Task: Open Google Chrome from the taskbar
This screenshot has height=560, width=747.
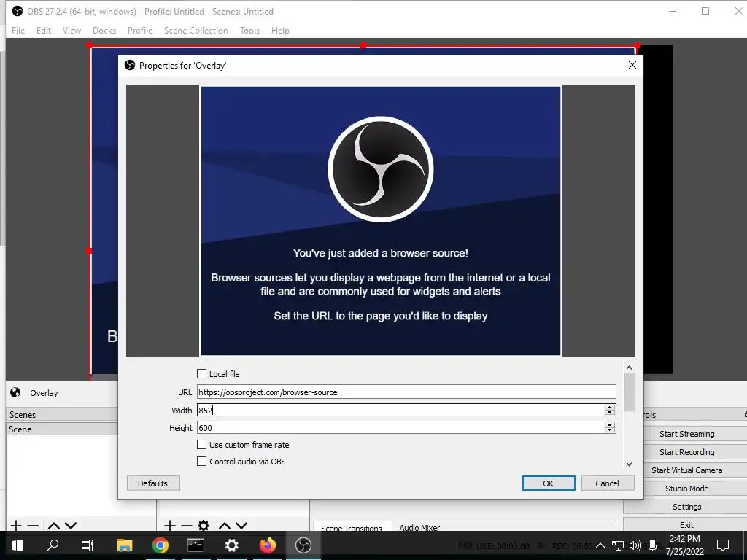Action: click(x=160, y=545)
